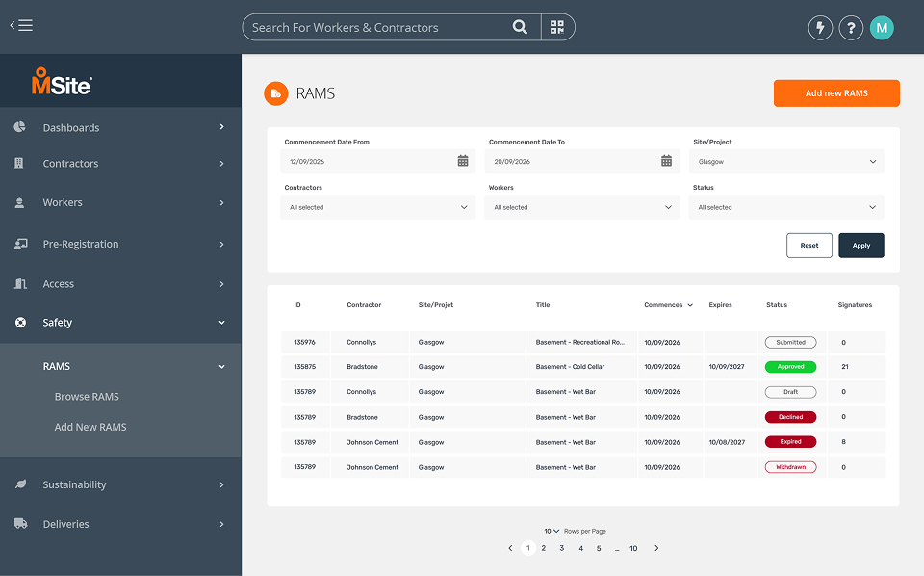Open the Workers filter dropdown
The image size is (924, 576).
[582, 207]
